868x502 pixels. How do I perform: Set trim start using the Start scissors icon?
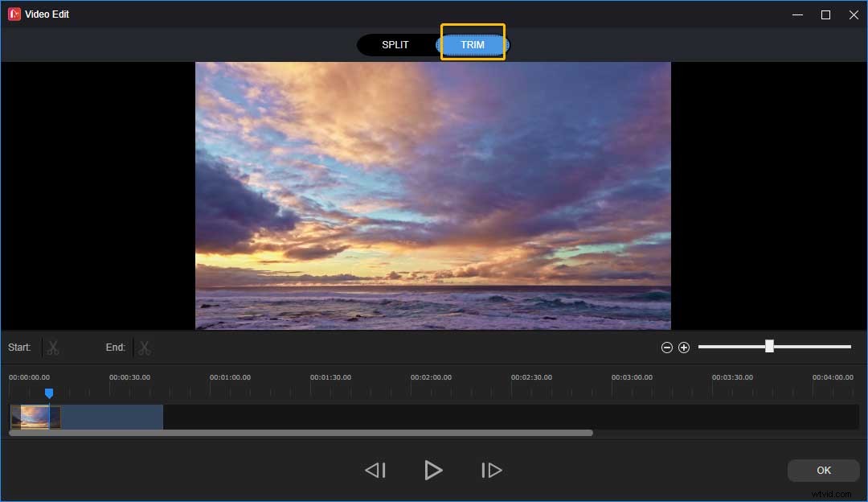tap(52, 347)
